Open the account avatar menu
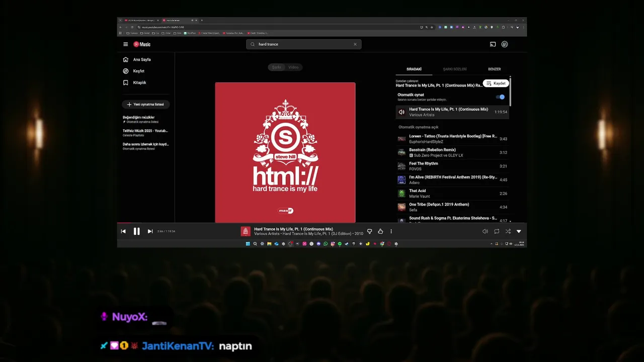The height and width of the screenshot is (362, 644). click(x=505, y=44)
